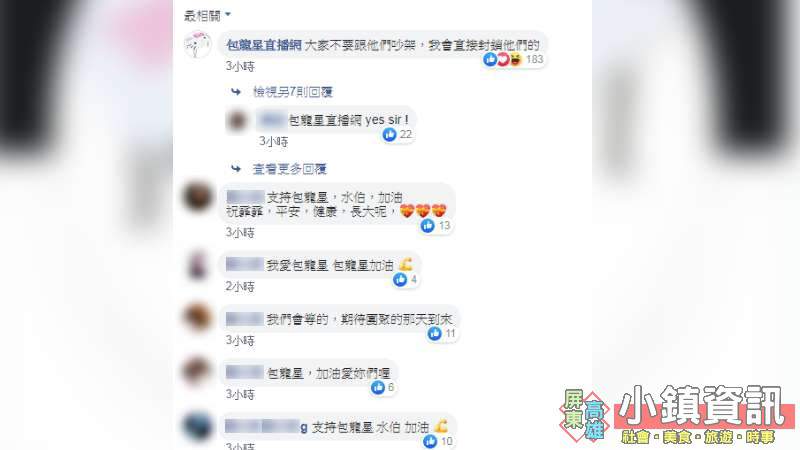The image size is (800, 450).
Task: Click the laughing reaction icon on top comment
Action: (x=515, y=59)
